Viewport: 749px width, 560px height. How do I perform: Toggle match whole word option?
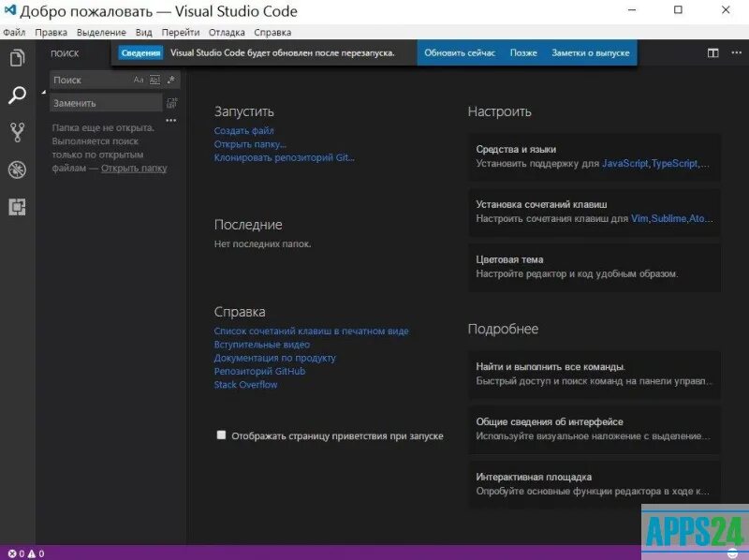[154, 80]
